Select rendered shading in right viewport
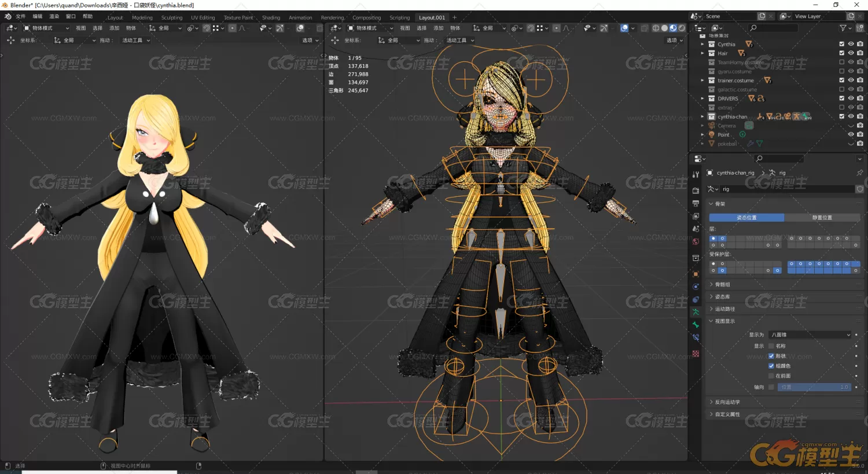The width and height of the screenshot is (868, 474). point(682,28)
